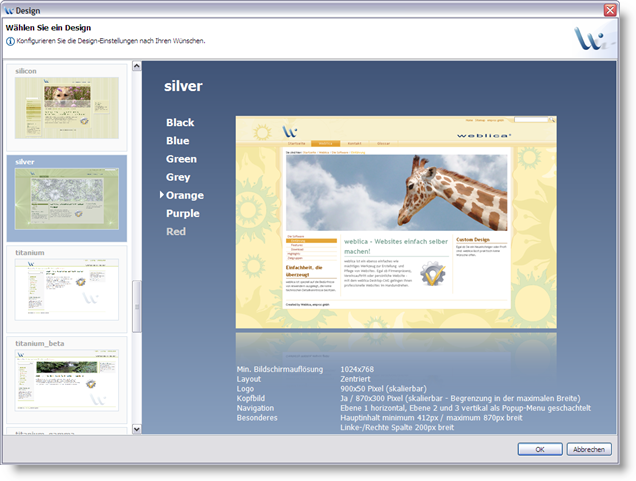Choose the Green color variant
The height and width of the screenshot is (481, 636).
click(x=181, y=159)
